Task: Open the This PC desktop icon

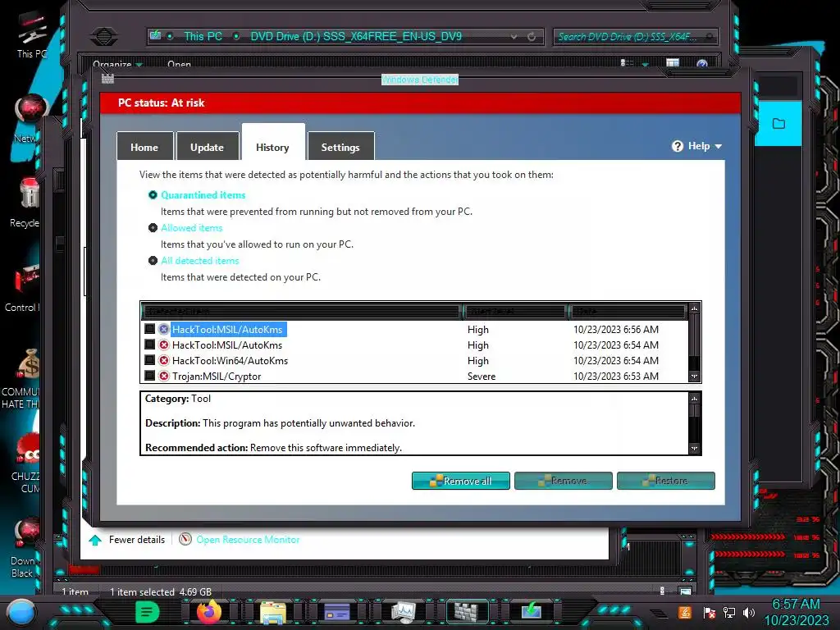Action: (x=31, y=35)
